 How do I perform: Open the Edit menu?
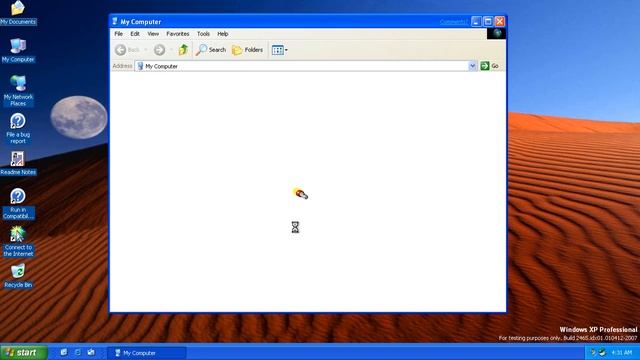coord(135,34)
